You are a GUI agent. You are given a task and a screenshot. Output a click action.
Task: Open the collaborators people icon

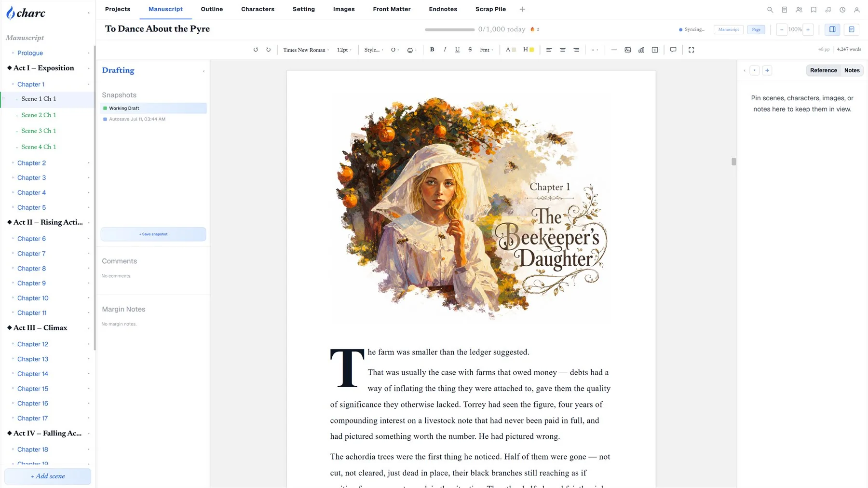click(x=799, y=10)
